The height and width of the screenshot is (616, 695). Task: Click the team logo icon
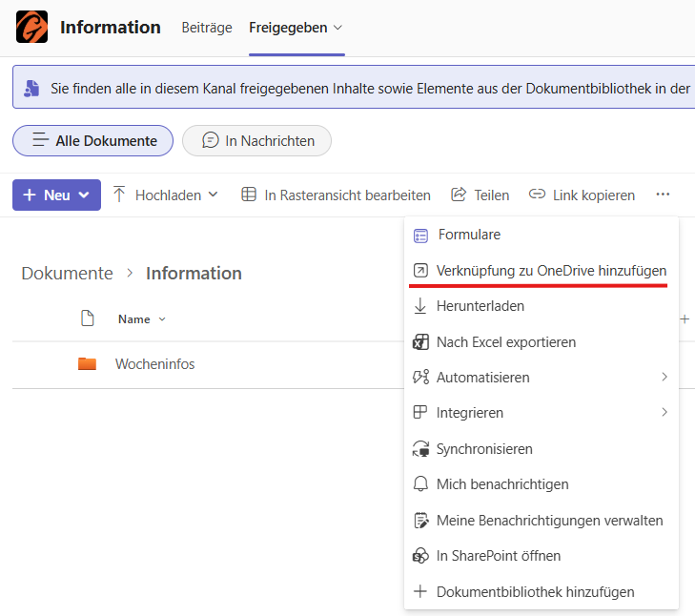click(31, 27)
